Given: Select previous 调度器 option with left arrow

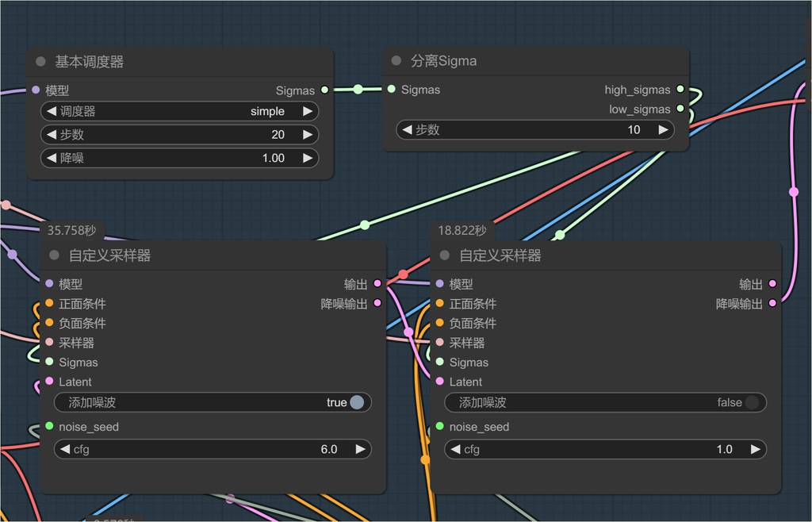Looking at the screenshot, I should click(x=52, y=112).
